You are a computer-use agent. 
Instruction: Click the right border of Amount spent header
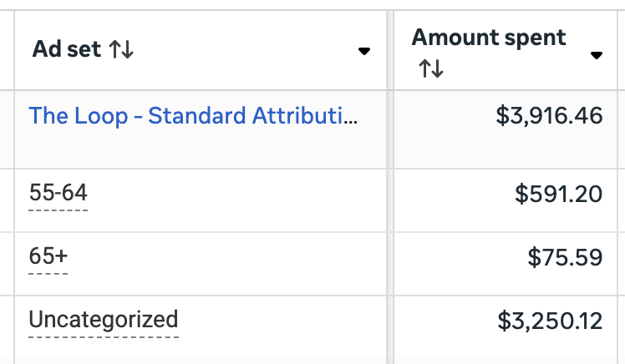click(618, 50)
